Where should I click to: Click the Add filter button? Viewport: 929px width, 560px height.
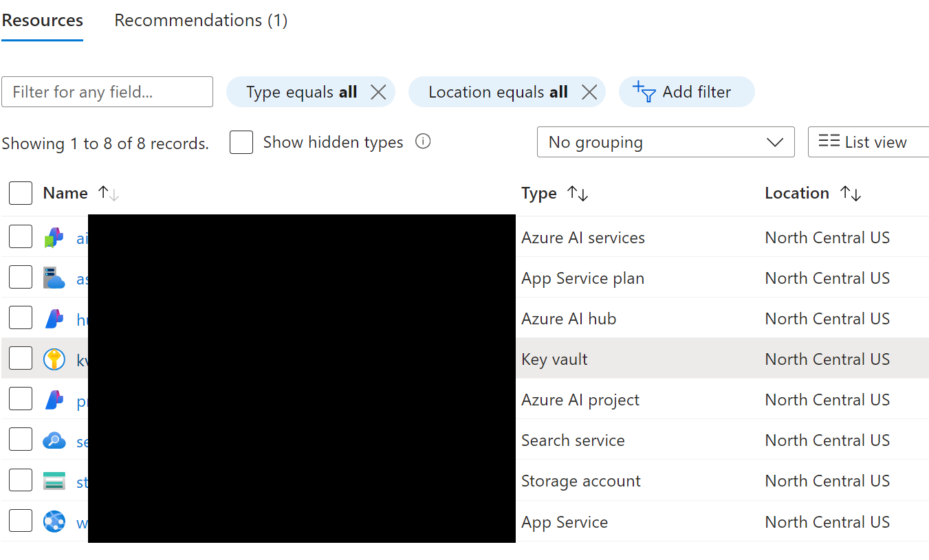tap(686, 91)
